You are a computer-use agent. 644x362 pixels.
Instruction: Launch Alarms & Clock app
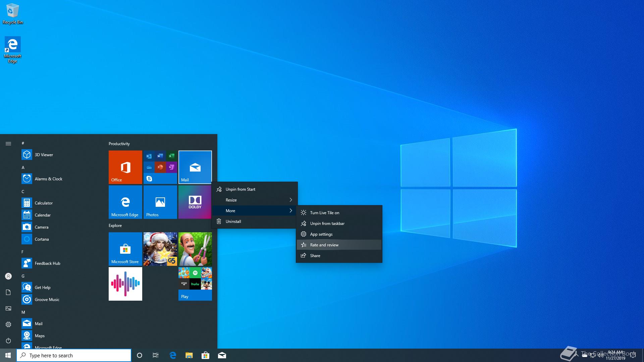pyautogui.click(x=60, y=179)
